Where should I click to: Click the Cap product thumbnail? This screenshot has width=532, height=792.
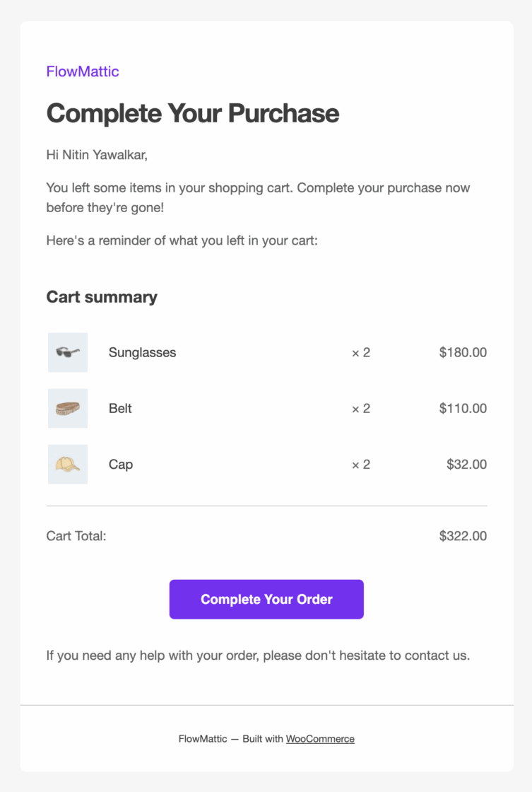[x=68, y=465]
